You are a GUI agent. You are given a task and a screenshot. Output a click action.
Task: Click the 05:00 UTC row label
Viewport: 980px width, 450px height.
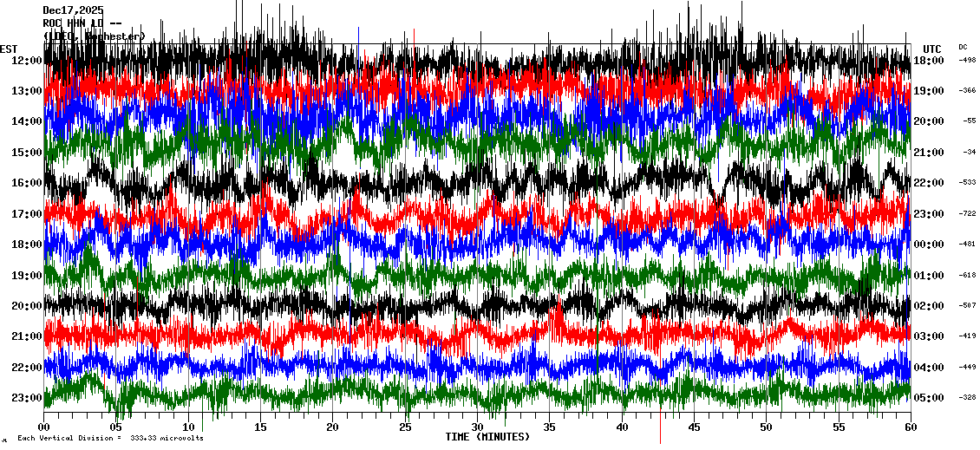click(929, 398)
